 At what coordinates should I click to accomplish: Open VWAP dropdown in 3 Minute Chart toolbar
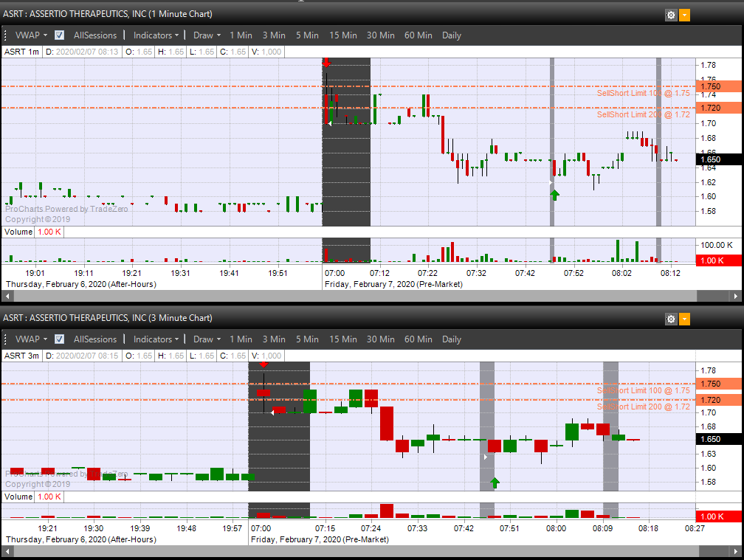click(31, 339)
